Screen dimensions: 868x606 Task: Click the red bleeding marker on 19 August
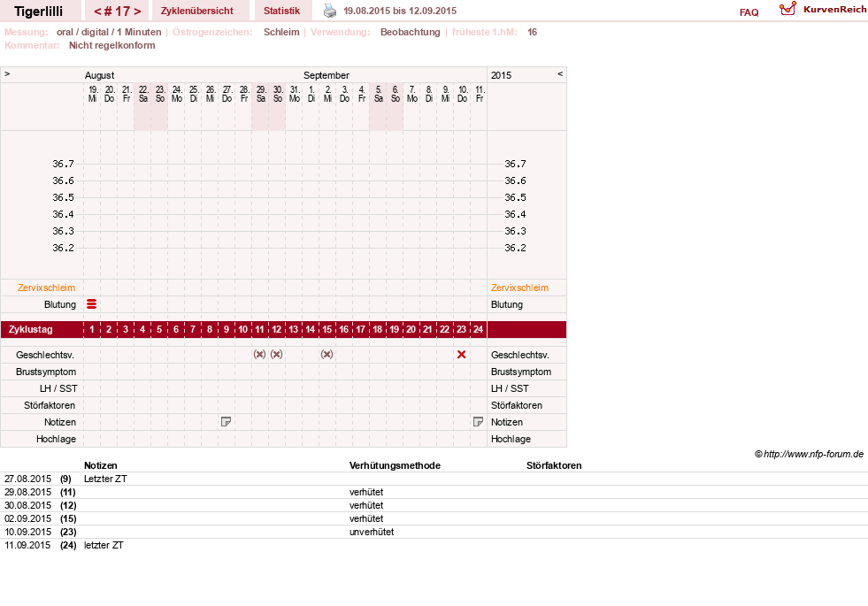[92, 303]
